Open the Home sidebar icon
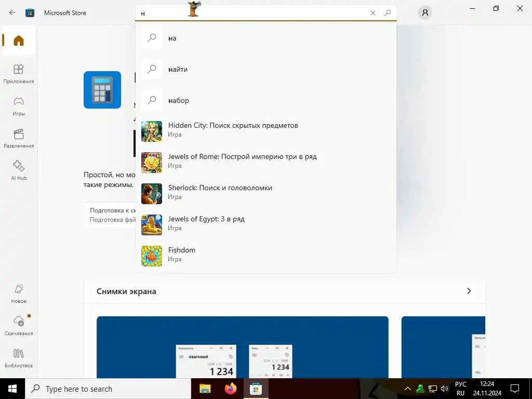The image size is (532, 399). pyautogui.click(x=19, y=41)
